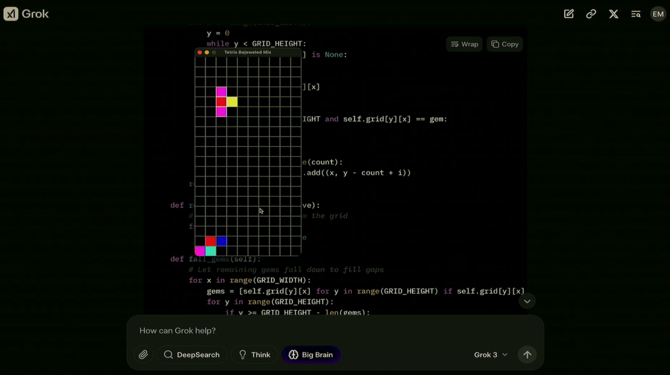Close the Tetris Bejeweled Mix window
The image size is (670, 375).
(x=200, y=52)
